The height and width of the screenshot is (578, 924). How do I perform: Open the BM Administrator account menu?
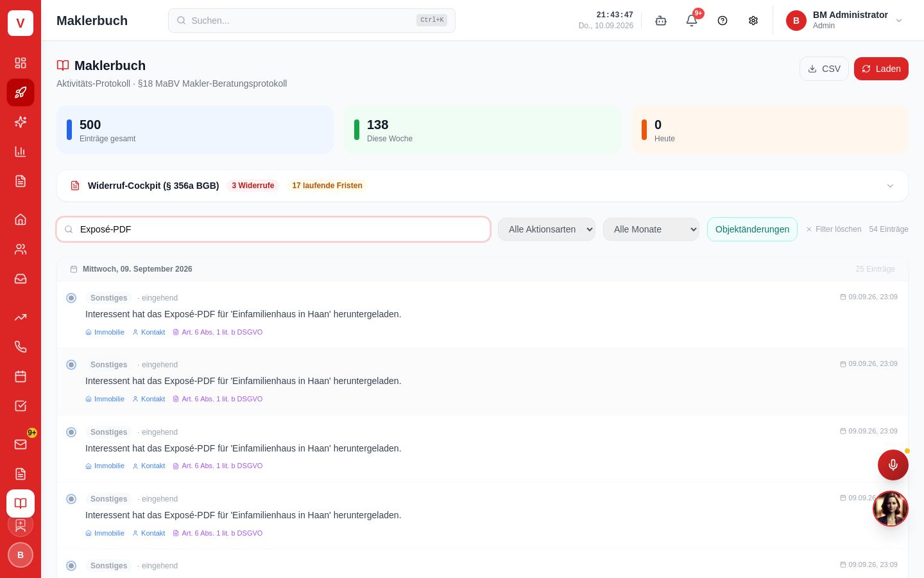(844, 21)
